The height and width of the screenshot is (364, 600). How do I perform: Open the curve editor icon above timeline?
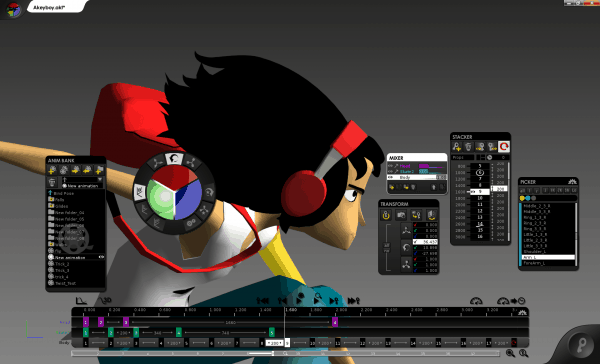pyautogui.click(x=82, y=301)
